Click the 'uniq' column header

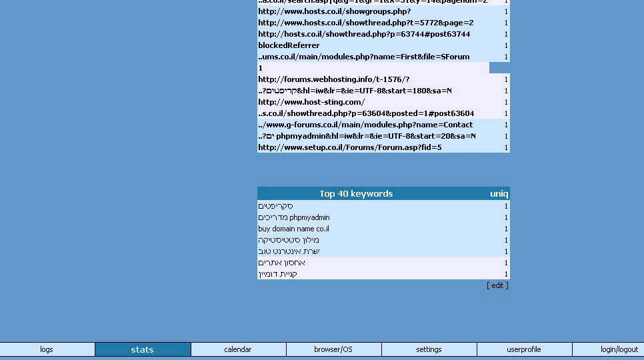pyautogui.click(x=499, y=194)
